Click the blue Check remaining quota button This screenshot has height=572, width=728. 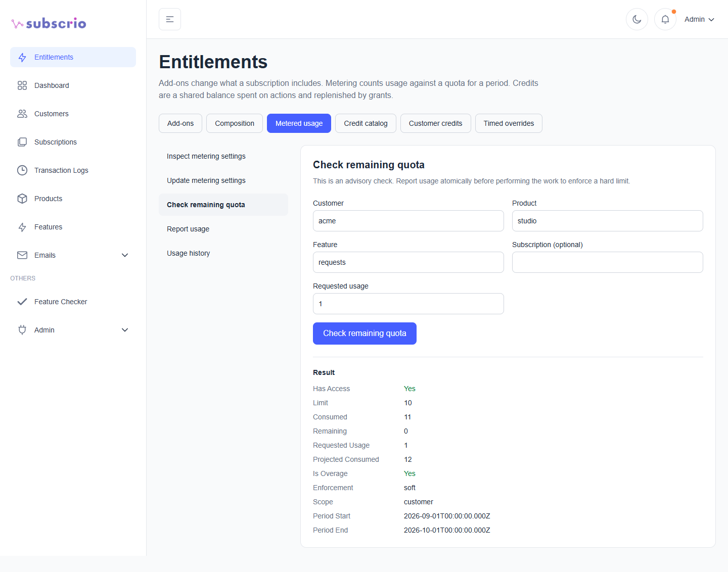(365, 333)
